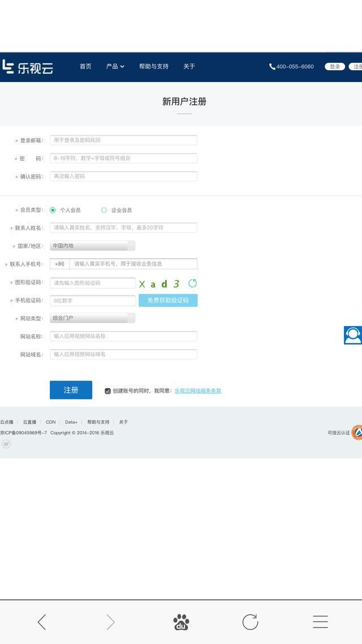The width and height of the screenshot is (362, 644).
Task: Toggle the service terms agreement checkbox
Action: pos(107,391)
